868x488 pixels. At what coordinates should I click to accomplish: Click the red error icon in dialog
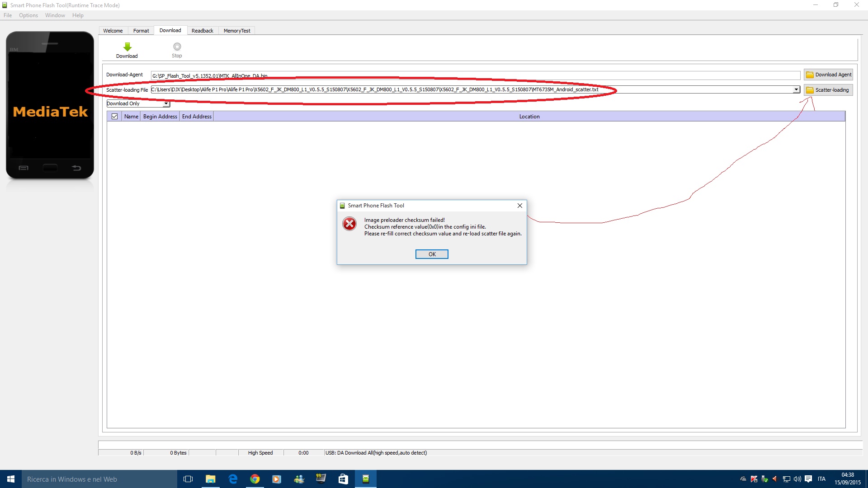349,224
